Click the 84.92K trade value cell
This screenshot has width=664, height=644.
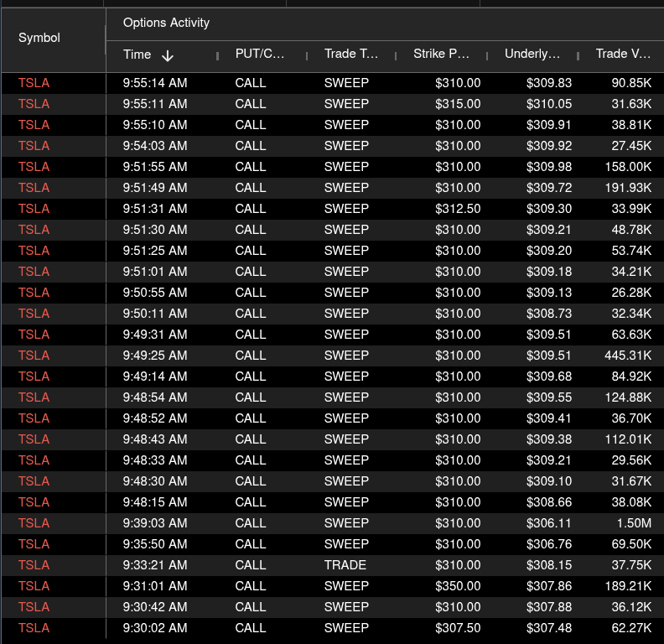click(631, 377)
